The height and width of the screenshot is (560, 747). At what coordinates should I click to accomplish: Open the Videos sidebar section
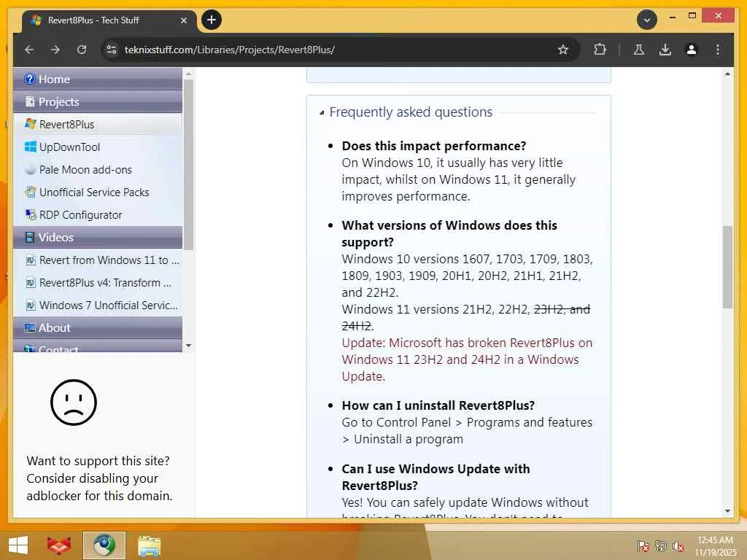[x=98, y=237]
